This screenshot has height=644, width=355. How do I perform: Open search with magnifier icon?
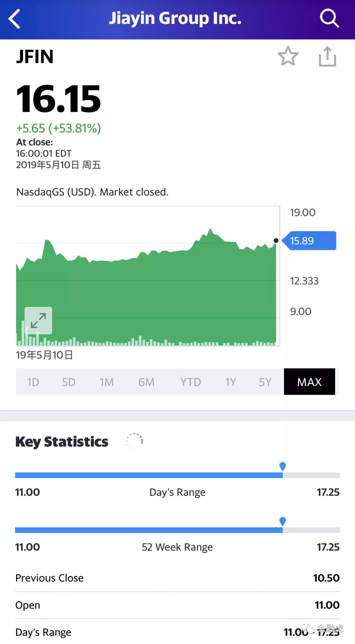[329, 19]
